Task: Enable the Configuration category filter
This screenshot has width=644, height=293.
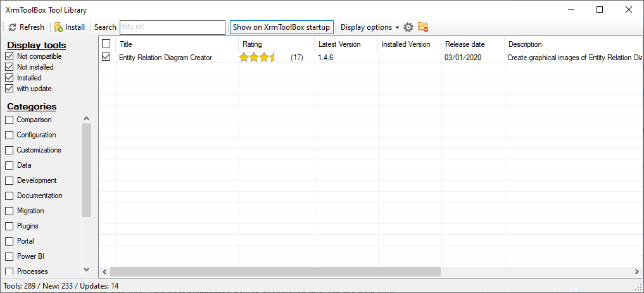Action: tap(9, 135)
